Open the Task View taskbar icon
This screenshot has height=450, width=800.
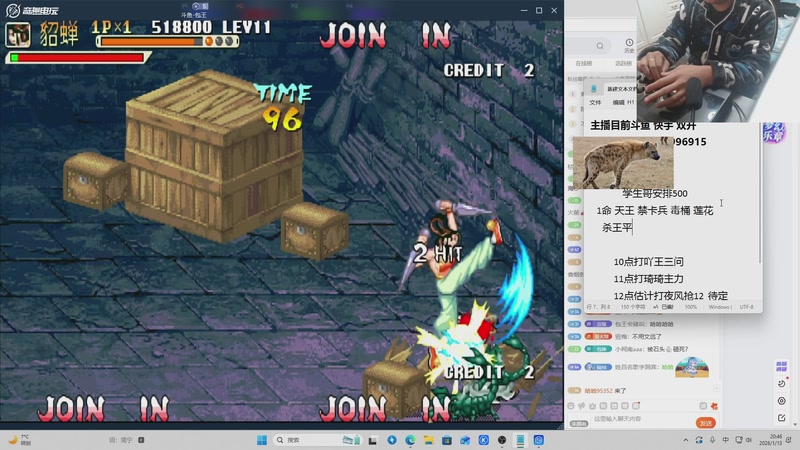373,440
